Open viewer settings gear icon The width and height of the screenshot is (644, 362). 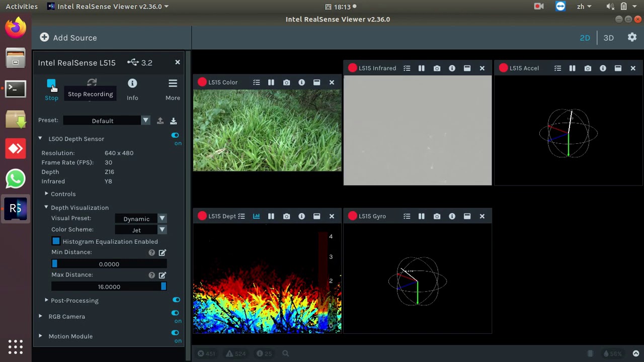[632, 38]
